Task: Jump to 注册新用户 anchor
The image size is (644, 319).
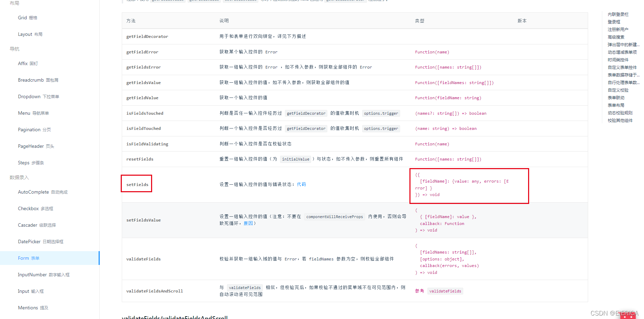Action: pyautogui.click(x=618, y=29)
